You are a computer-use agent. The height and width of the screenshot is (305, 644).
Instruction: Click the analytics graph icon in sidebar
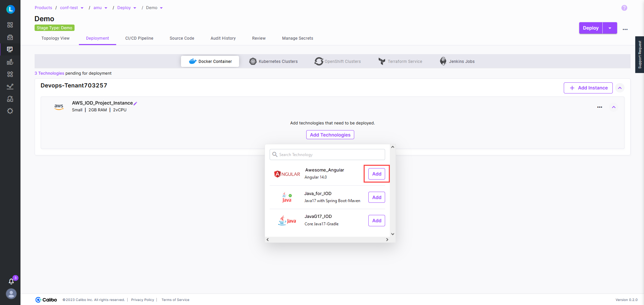[x=10, y=86]
